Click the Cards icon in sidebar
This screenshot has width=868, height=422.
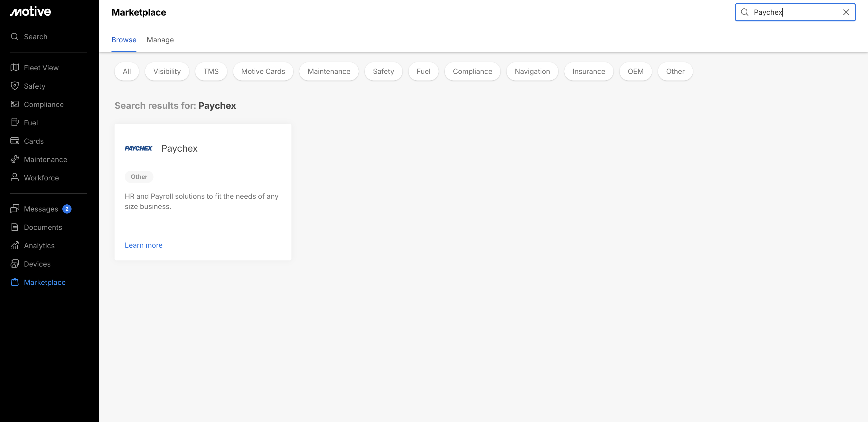click(x=15, y=141)
